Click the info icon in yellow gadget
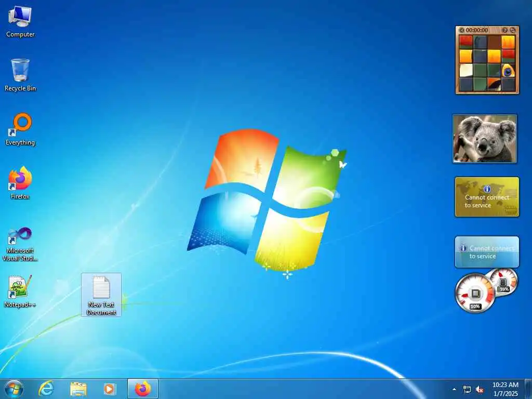Screen dimensions: 532x399 [x=487, y=189]
